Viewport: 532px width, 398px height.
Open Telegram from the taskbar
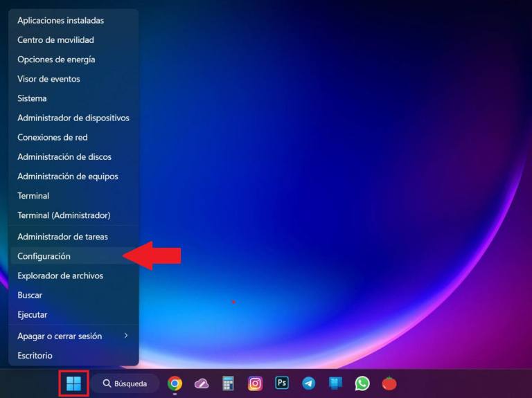click(x=308, y=383)
